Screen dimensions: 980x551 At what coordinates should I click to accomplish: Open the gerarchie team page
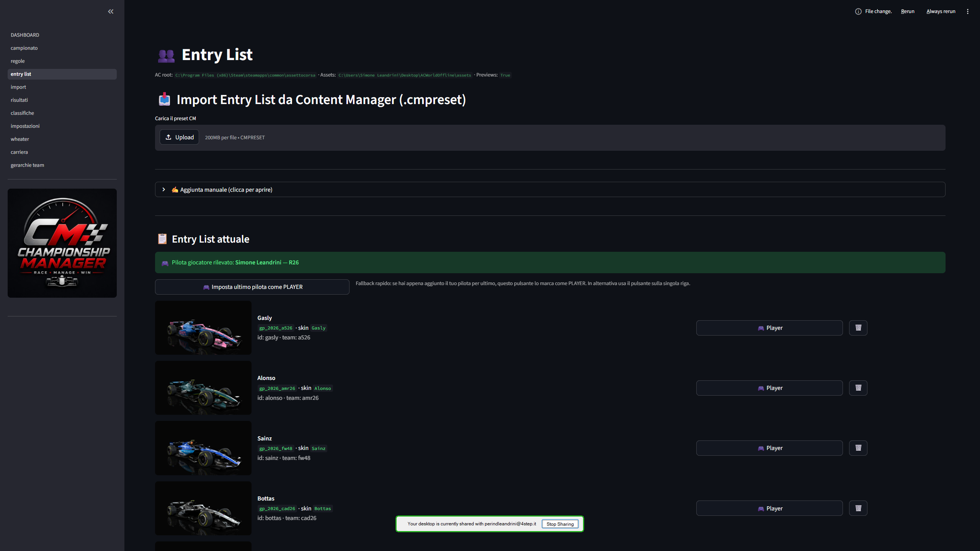point(62,165)
